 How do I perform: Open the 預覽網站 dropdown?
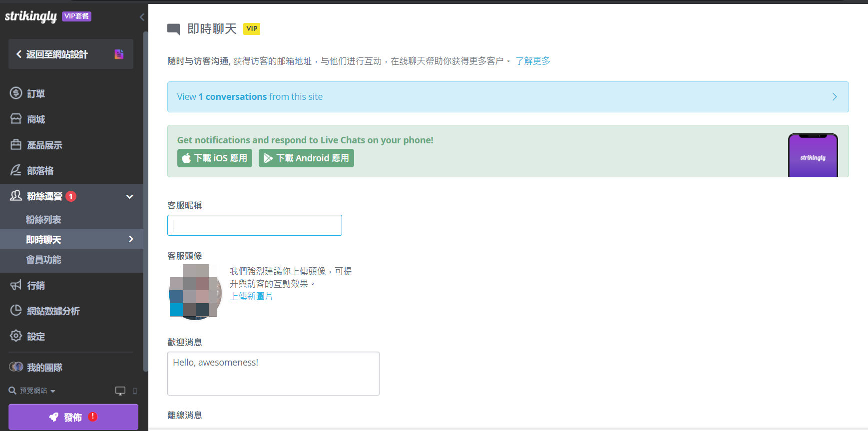[37, 391]
